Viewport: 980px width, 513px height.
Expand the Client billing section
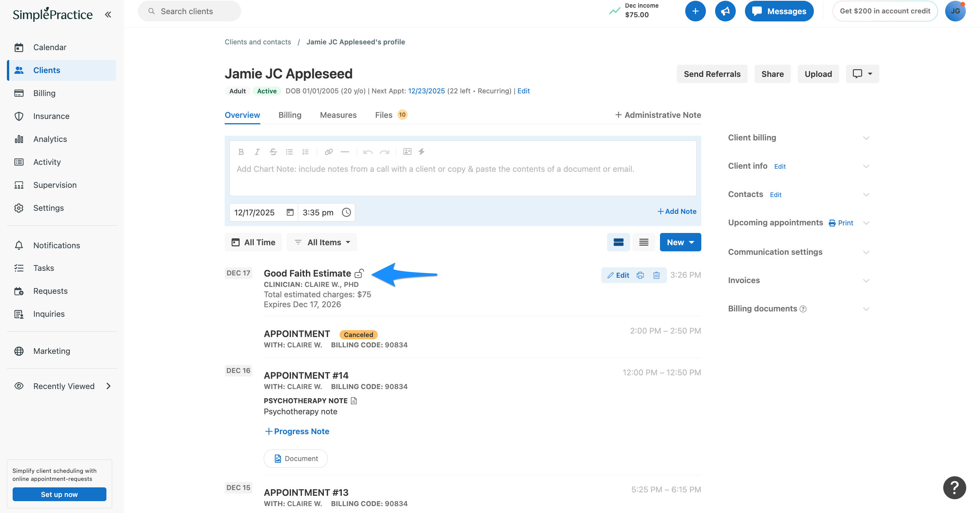(866, 138)
